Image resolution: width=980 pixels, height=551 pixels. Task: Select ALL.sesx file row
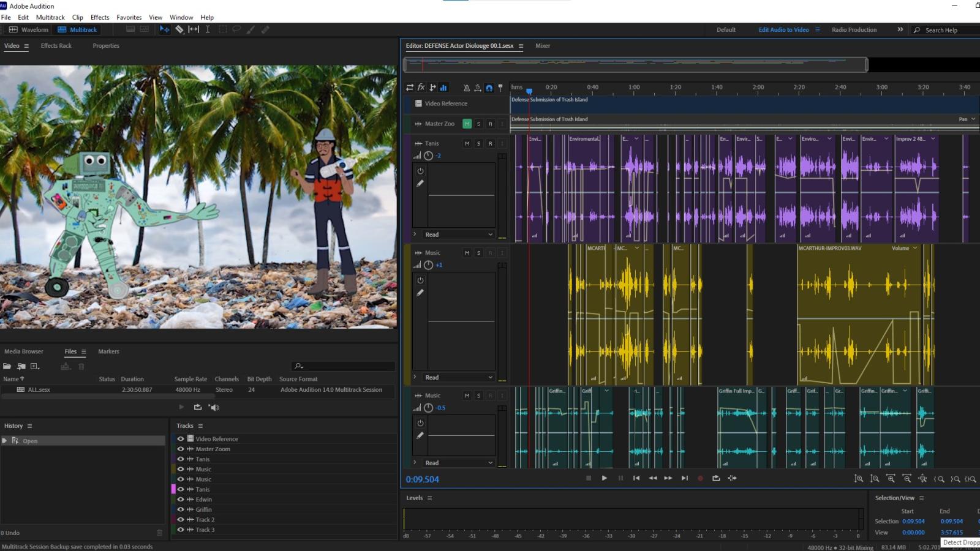point(198,389)
